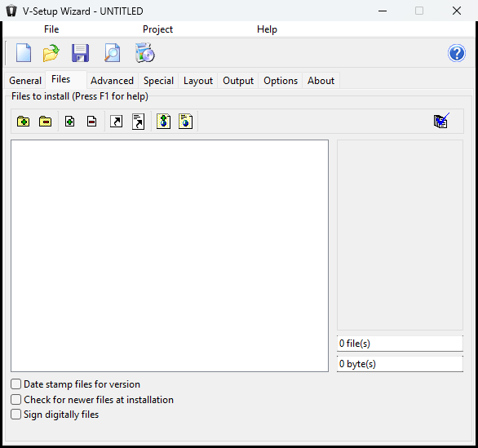Viewport: 478px width, 448px height.
Task: View the About tab
Action: click(321, 81)
